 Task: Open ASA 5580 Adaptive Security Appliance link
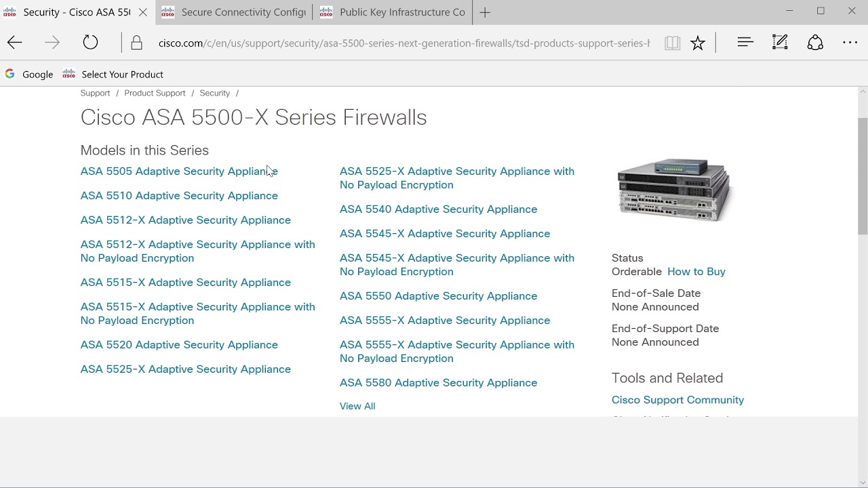438,382
